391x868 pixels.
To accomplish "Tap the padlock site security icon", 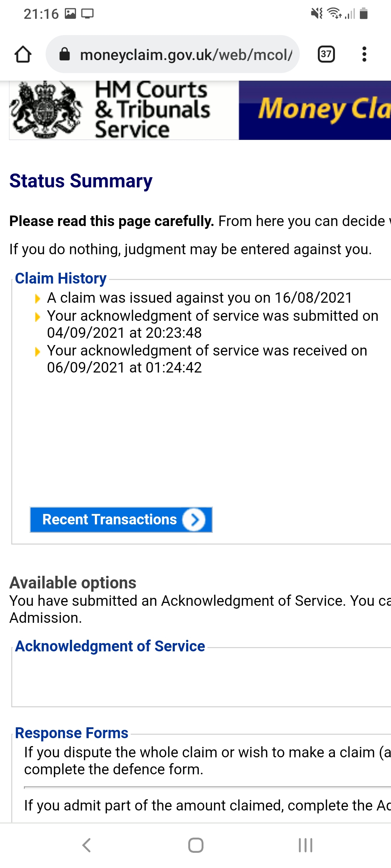I will (64, 54).
